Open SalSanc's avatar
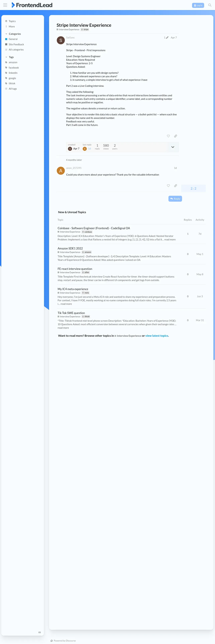Viewport: 215px width, 644px height. pyautogui.click(x=61, y=40)
